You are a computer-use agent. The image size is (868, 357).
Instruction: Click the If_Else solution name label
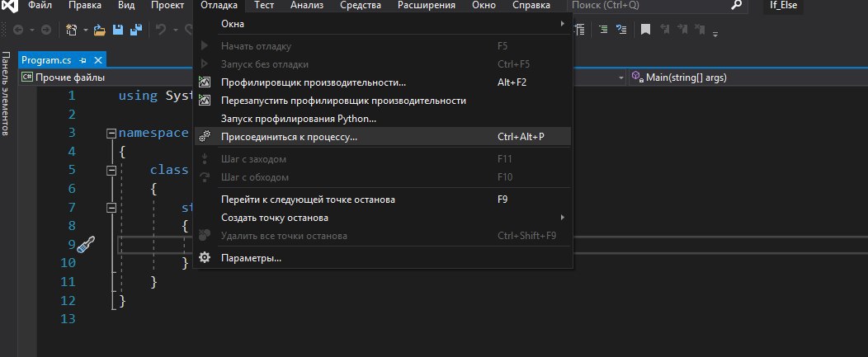click(783, 6)
